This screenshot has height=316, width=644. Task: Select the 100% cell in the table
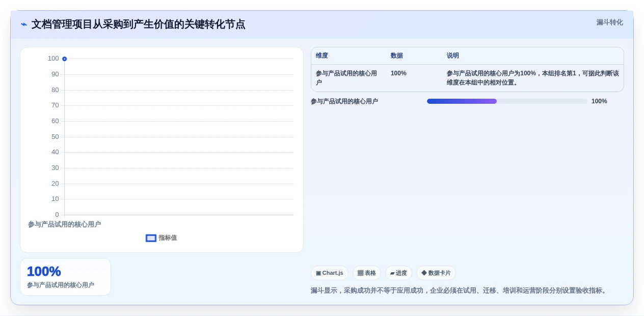click(398, 73)
